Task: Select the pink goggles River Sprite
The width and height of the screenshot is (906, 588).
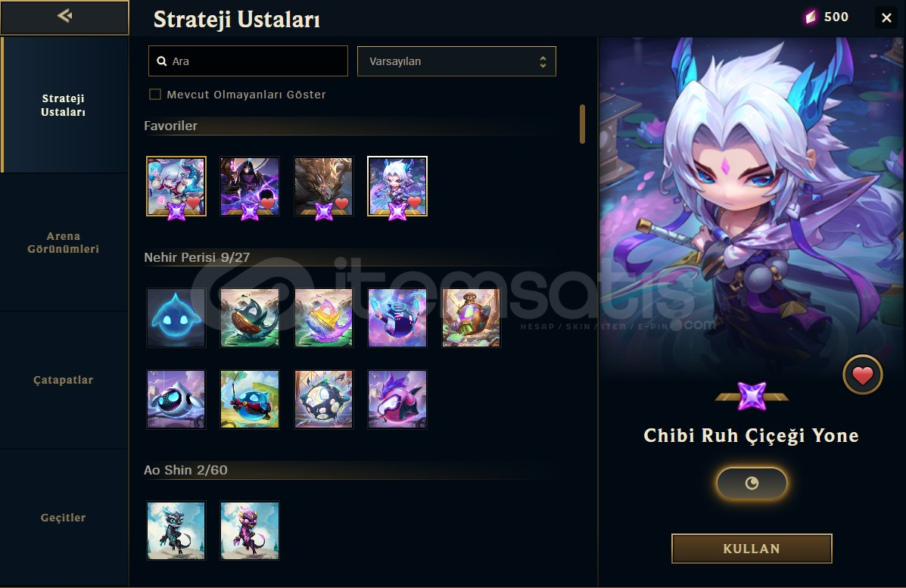Action: coord(397,399)
